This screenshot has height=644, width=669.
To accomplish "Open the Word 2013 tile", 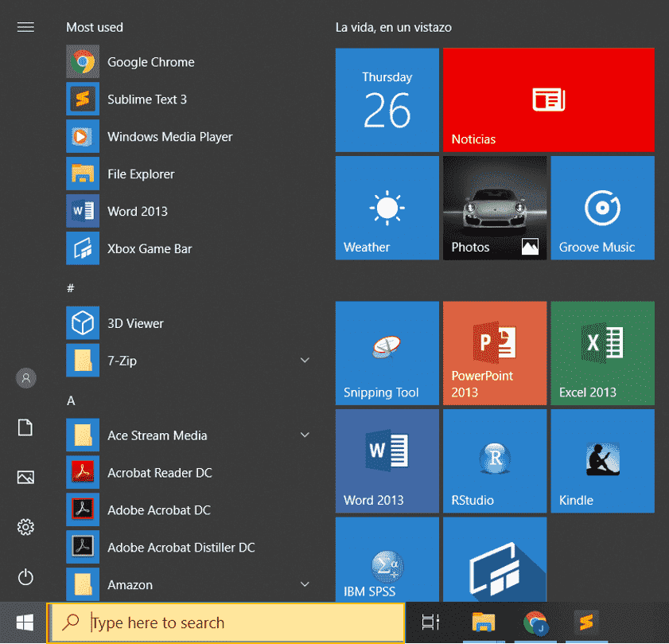I will pyautogui.click(x=387, y=461).
